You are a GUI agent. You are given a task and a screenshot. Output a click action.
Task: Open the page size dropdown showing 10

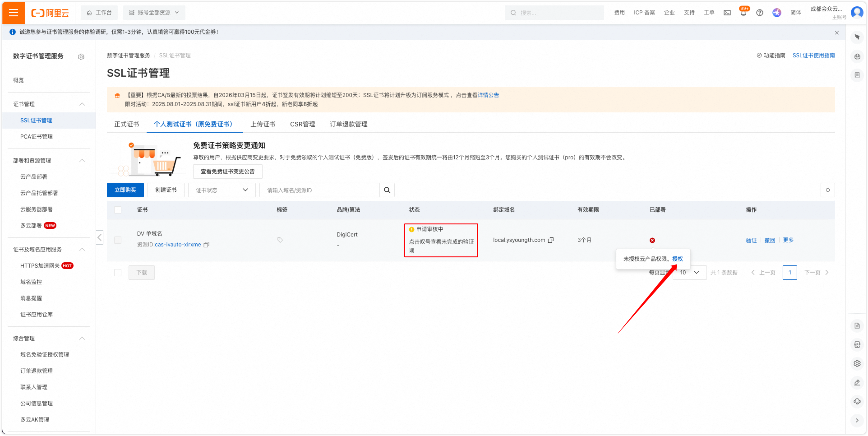[x=689, y=273]
